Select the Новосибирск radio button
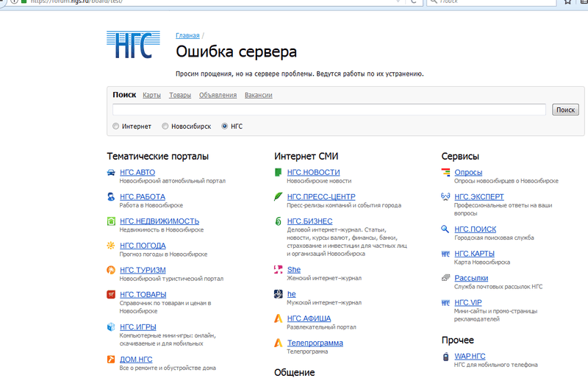Screen dimensions: 588x378 (x=165, y=126)
